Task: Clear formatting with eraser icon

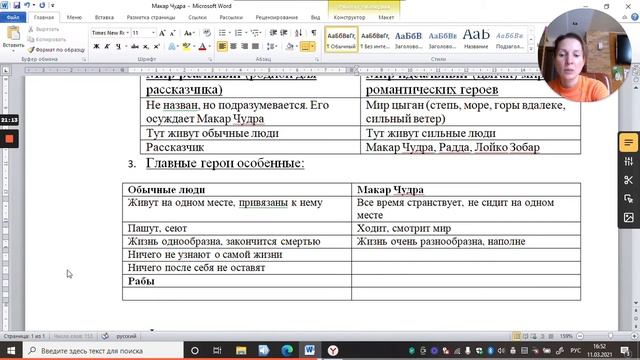Action: (207, 33)
